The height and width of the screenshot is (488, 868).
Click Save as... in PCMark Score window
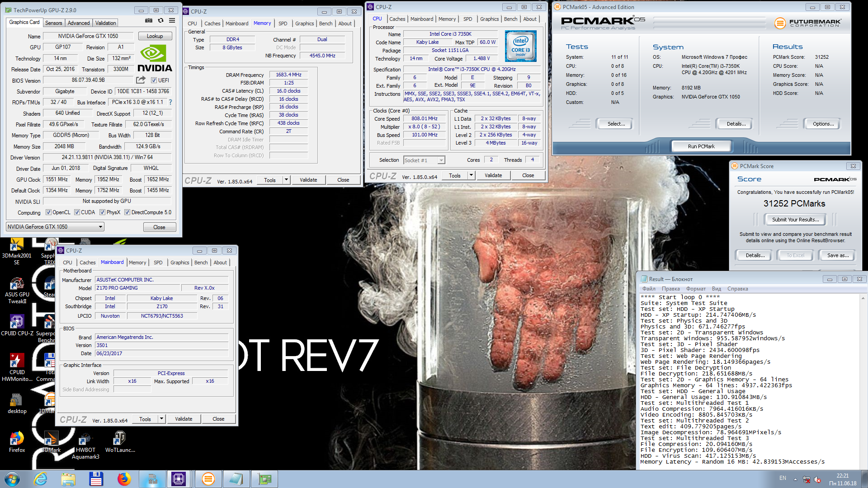coord(838,255)
